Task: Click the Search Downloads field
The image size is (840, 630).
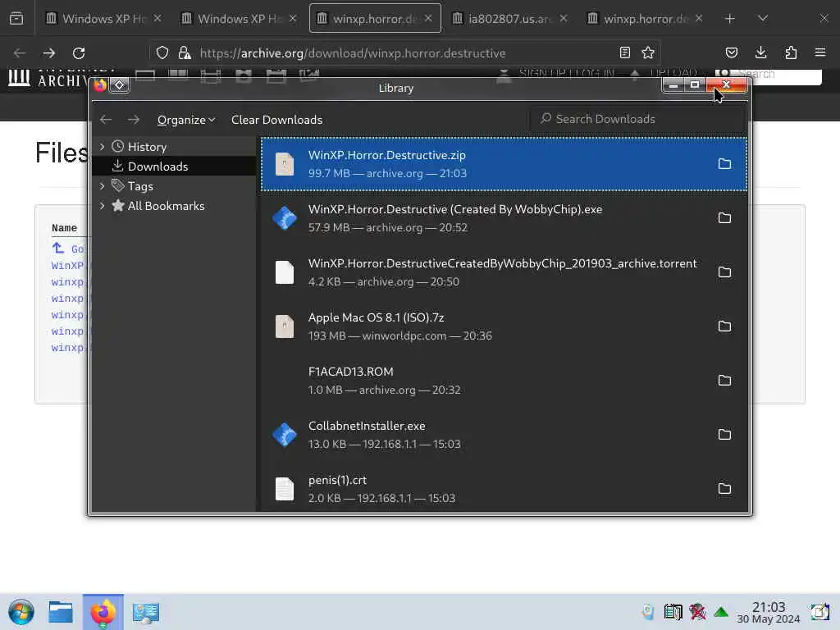Action: (637, 119)
